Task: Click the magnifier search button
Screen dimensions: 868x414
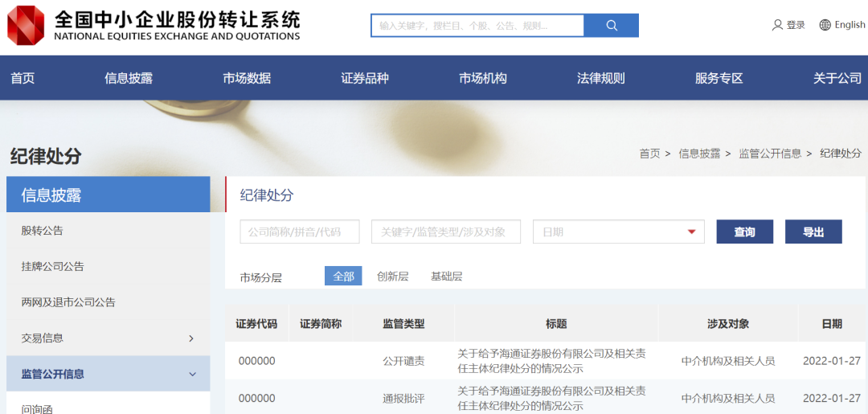Action: [x=612, y=26]
